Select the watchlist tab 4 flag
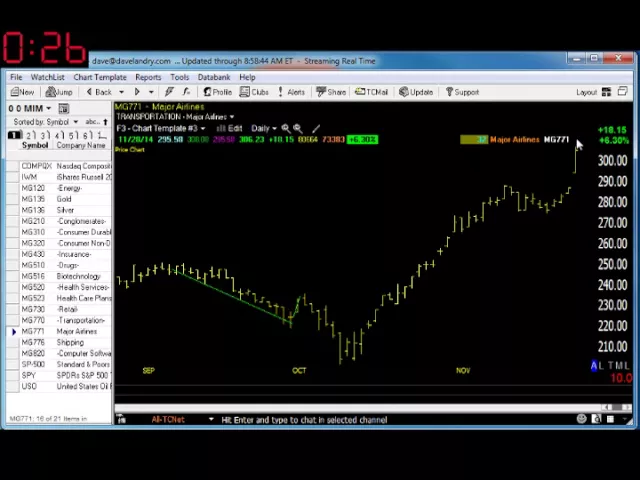 pyautogui.click(x=59, y=136)
